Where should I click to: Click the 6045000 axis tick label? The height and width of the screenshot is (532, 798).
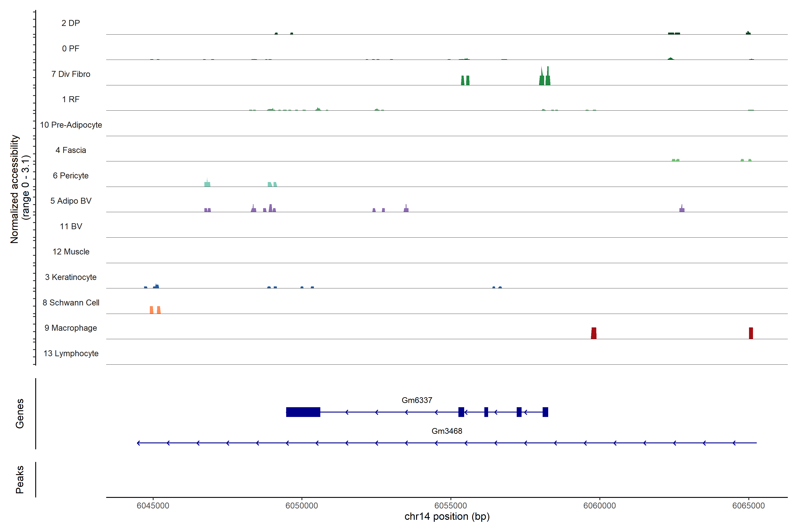(153, 506)
